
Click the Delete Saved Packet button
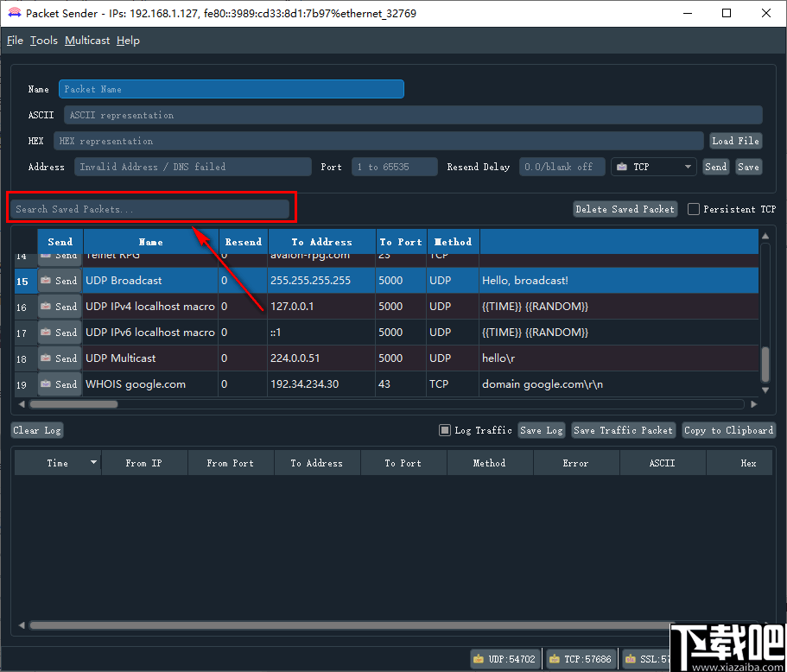tap(625, 208)
